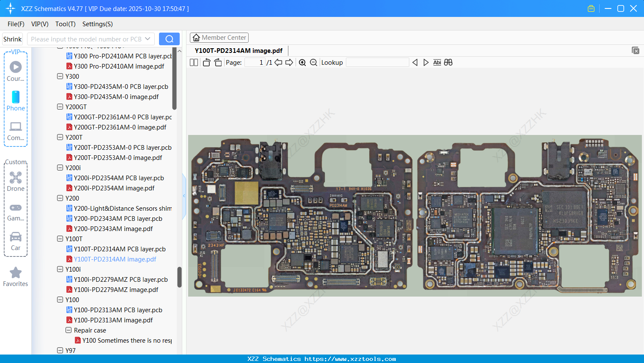Screen dimensions: 644x363
Task: Click the binoculars search icon
Action: (448, 63)
